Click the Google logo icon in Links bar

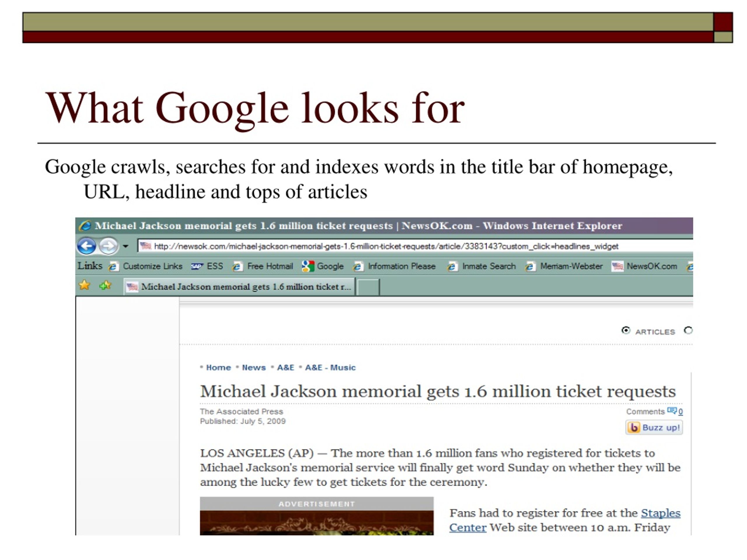tap(308, 266)
